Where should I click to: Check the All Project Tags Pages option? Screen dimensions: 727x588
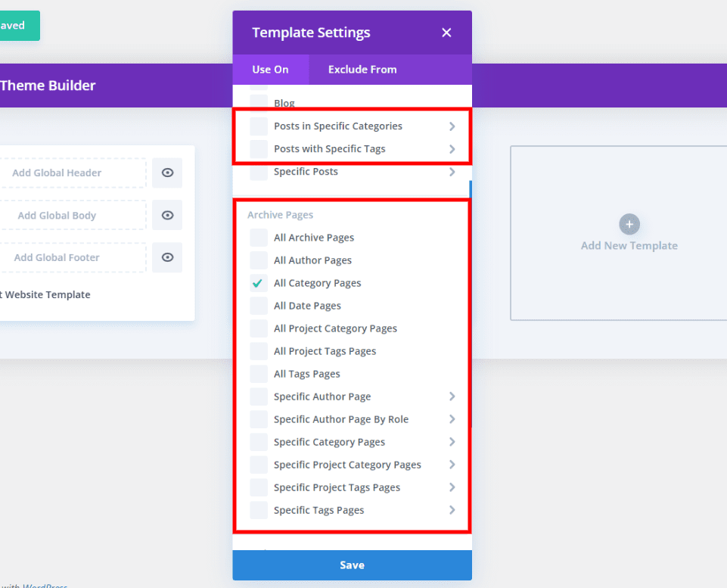[x=257, y=350]
